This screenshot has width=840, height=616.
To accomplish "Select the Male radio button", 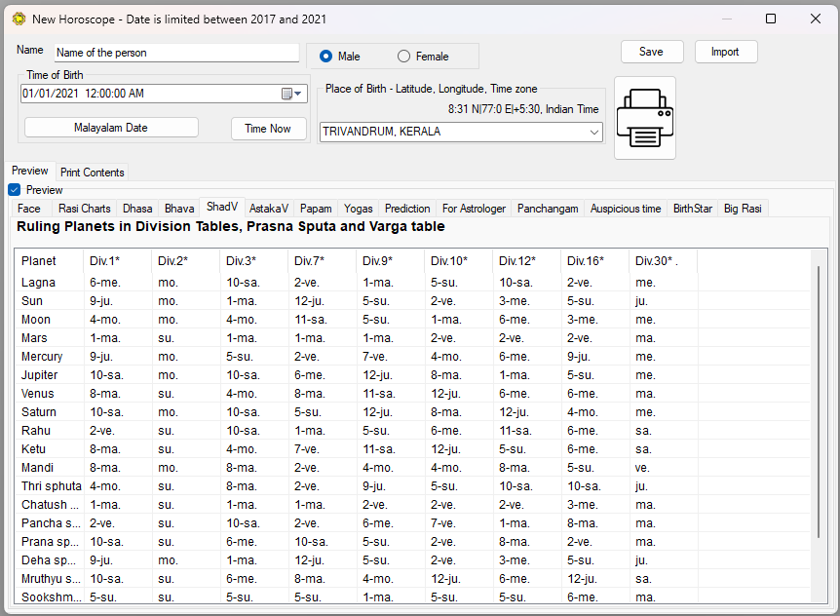I will click(326, 57).
